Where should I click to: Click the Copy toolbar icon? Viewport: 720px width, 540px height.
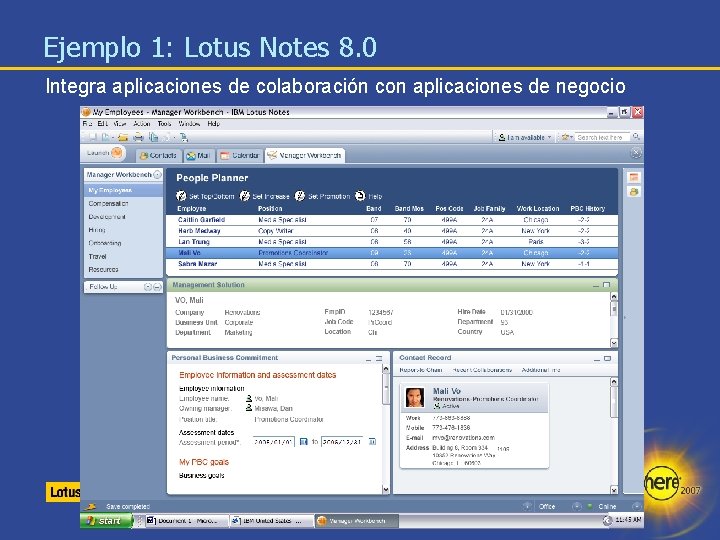[154, 137]
